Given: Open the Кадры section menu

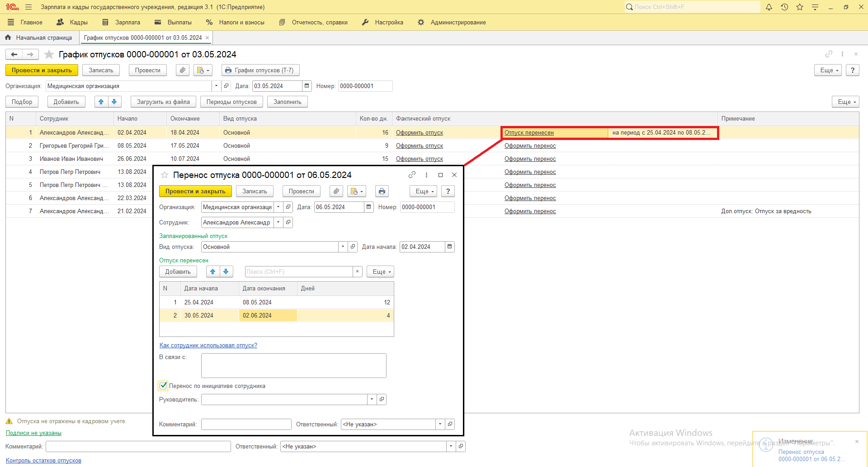Looking at the screenshot, I should click(72, 23).
